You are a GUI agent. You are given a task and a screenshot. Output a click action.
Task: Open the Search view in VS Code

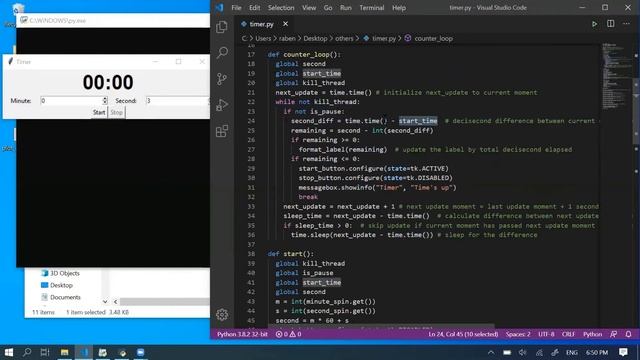(x=222, y=53)
